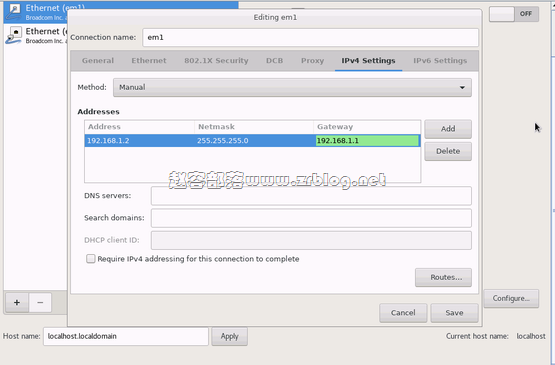
Task: Click the minus remove-connection icon
Action: (40, 302)
